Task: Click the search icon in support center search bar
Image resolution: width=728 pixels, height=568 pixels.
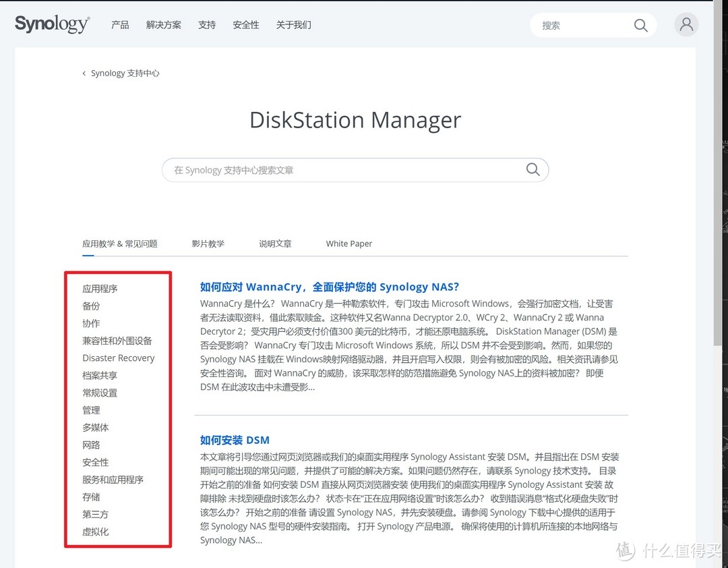Action: click(x=533, y=169)
